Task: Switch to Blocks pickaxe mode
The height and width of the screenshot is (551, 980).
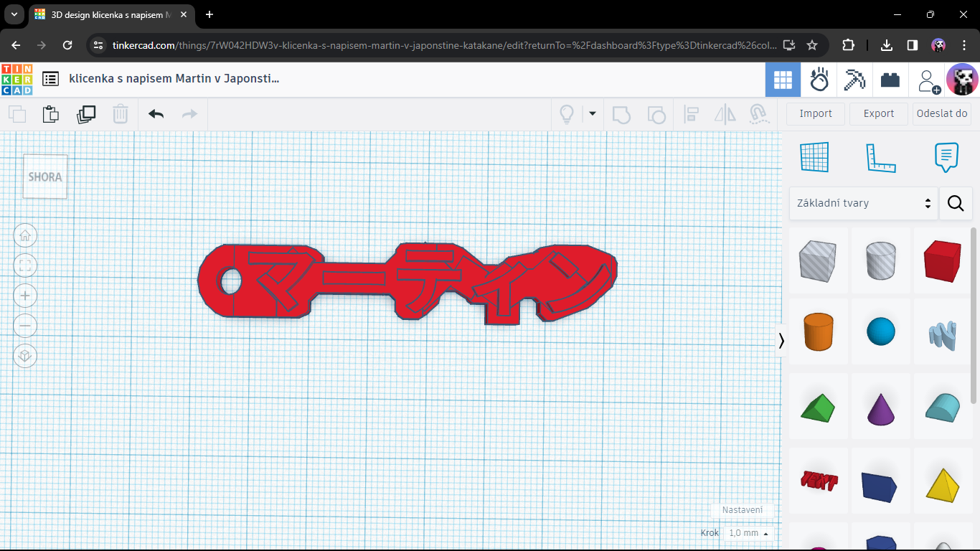Action: 854,80
